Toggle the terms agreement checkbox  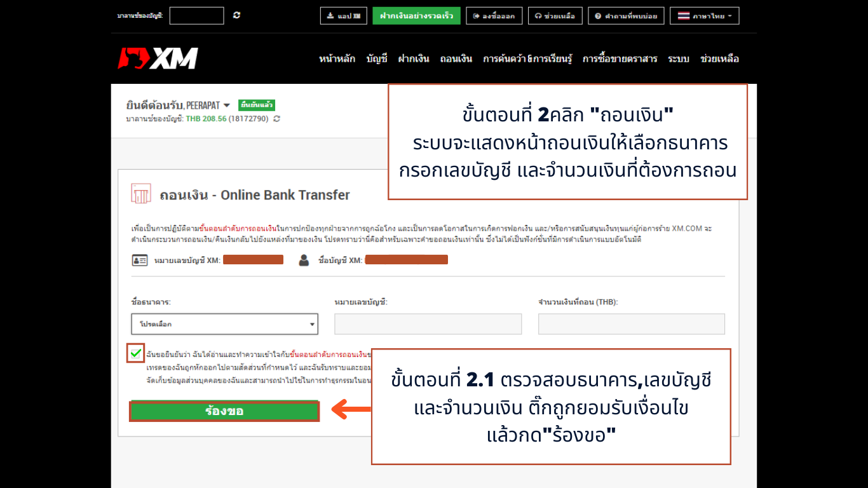(135, 354)
